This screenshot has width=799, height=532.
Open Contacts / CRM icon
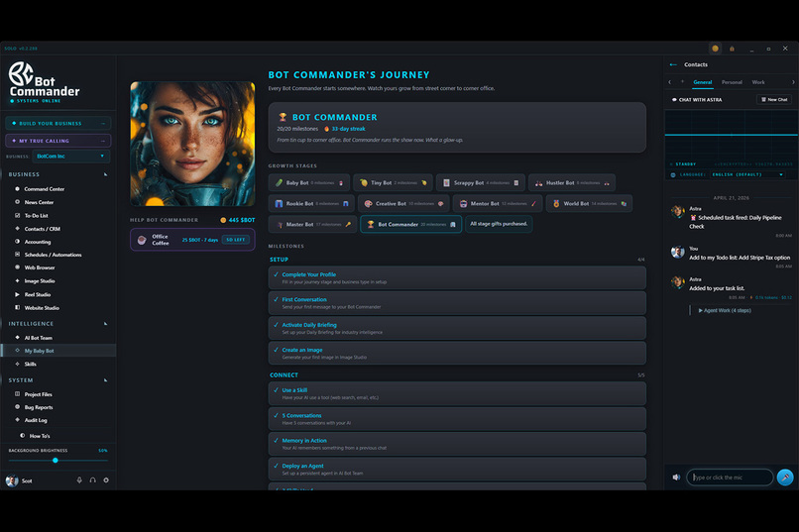(17, 229)
